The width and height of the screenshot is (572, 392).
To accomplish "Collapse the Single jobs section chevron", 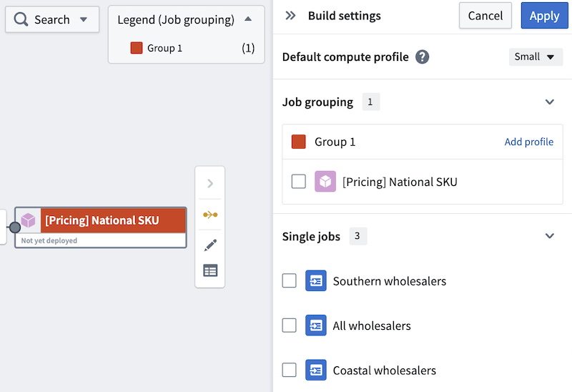I will coord(549,236).
